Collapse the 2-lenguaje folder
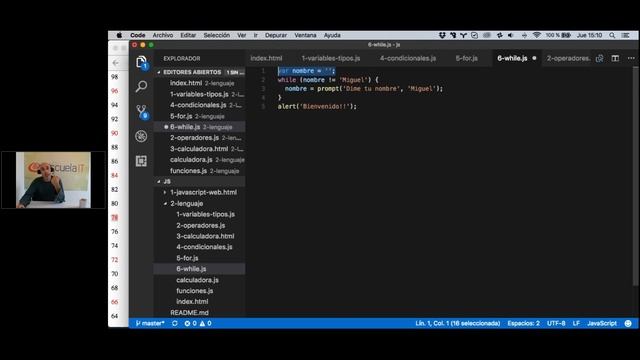 pyautogui.click(x=165, y=203)
